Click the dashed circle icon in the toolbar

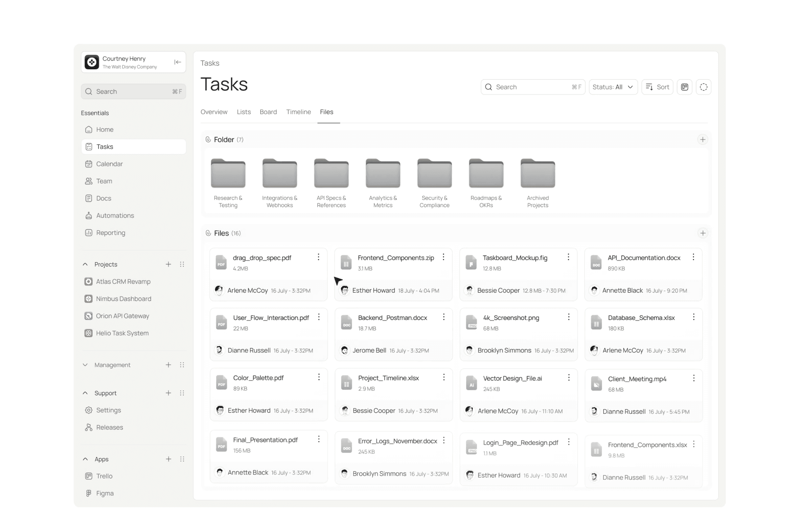coord(703,87)
